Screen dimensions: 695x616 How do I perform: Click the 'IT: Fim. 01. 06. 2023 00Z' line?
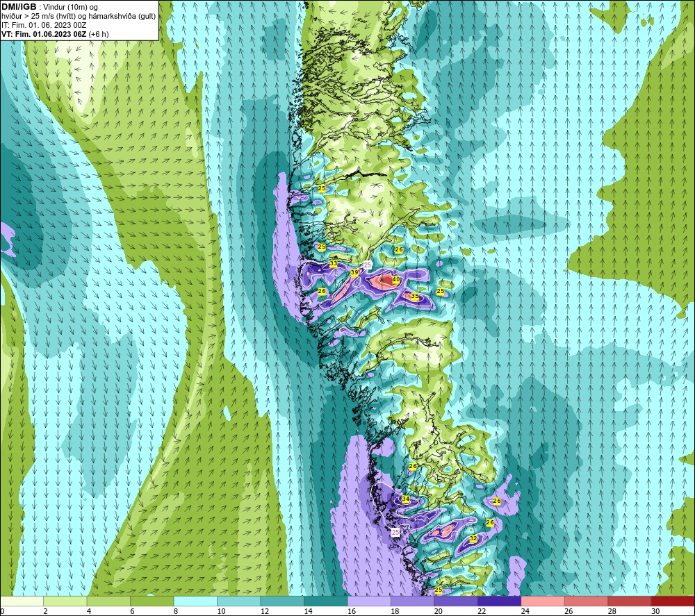[43, 25]
